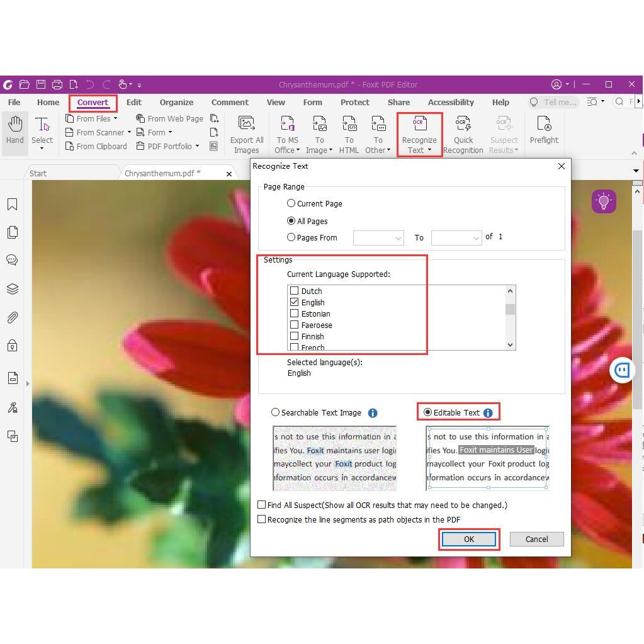Switch to the Organize ribbon tab
644x644 pixels.
pyautogui.click(x=176, y=102)
